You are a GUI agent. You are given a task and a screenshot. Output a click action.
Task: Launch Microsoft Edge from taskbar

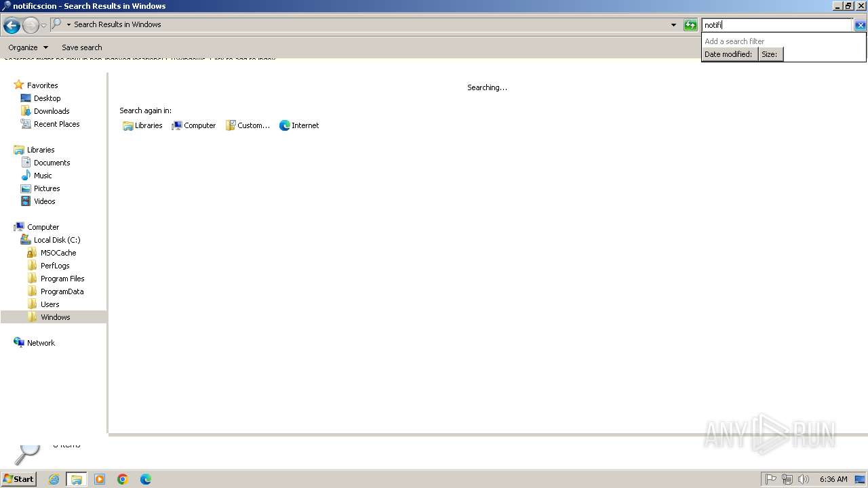146,479
